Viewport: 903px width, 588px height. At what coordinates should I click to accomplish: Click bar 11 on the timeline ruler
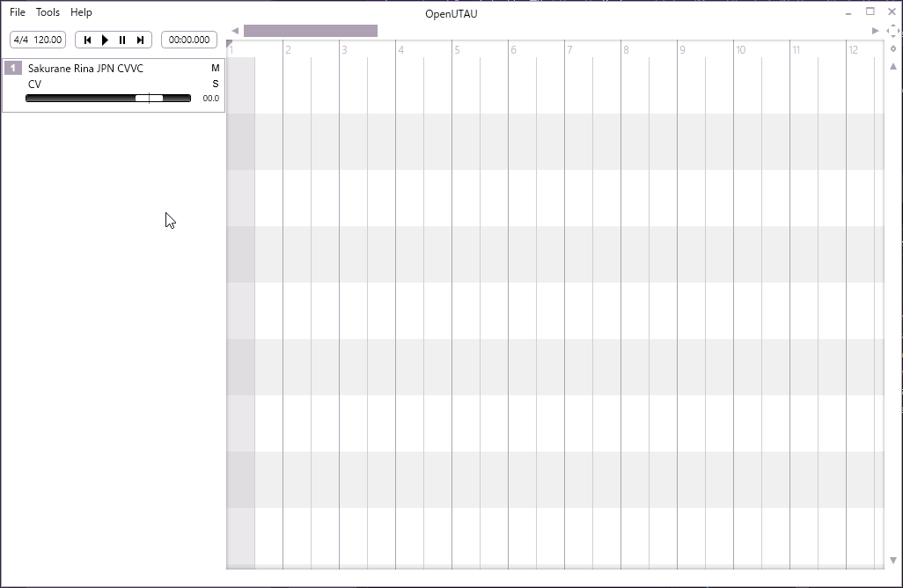[796, 50]
